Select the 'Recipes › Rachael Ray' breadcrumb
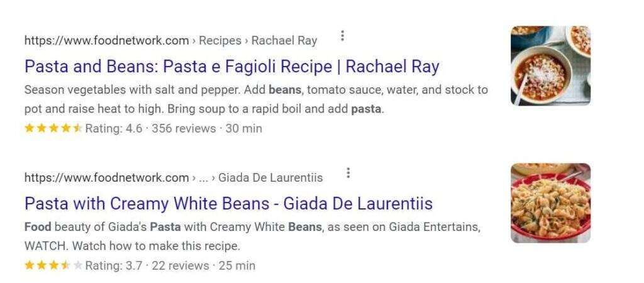Viewport: 644px width, 283px height. (x=258, y=41)
